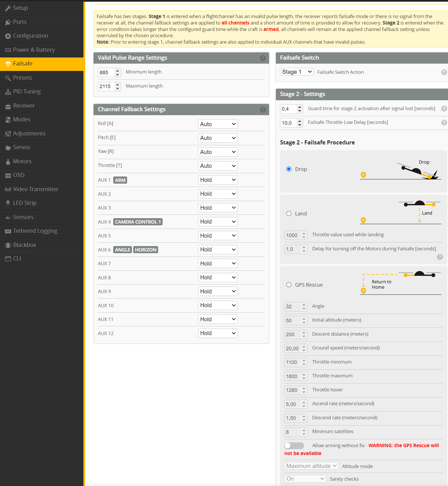Select the Land failsafe procedure
The width and height of the screenshot is (448, 486).
(289, 213)
